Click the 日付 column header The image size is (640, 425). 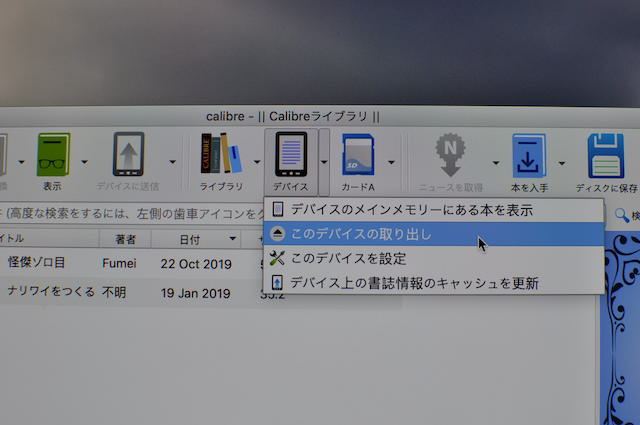click(196, 239)
